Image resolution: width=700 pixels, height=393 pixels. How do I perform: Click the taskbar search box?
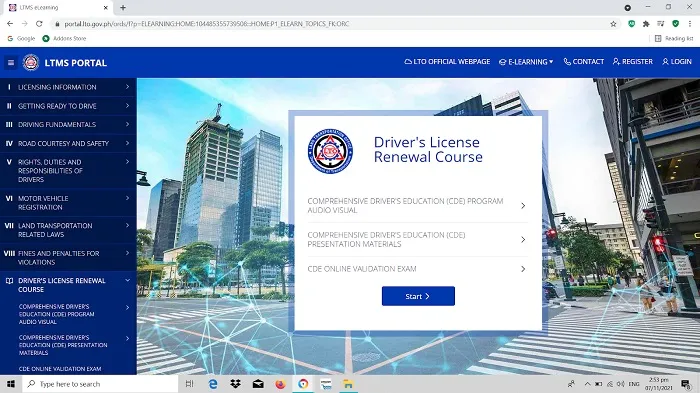(x=100, y=384)
